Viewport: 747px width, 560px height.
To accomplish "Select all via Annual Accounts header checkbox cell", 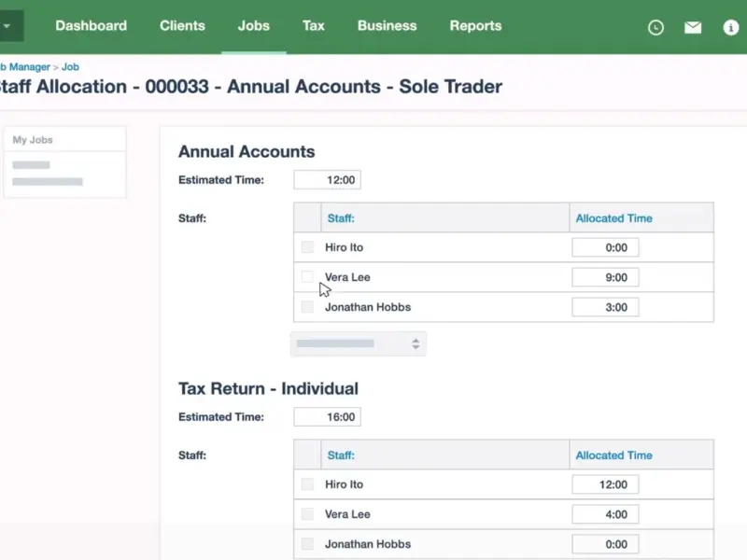I will 307,218.
